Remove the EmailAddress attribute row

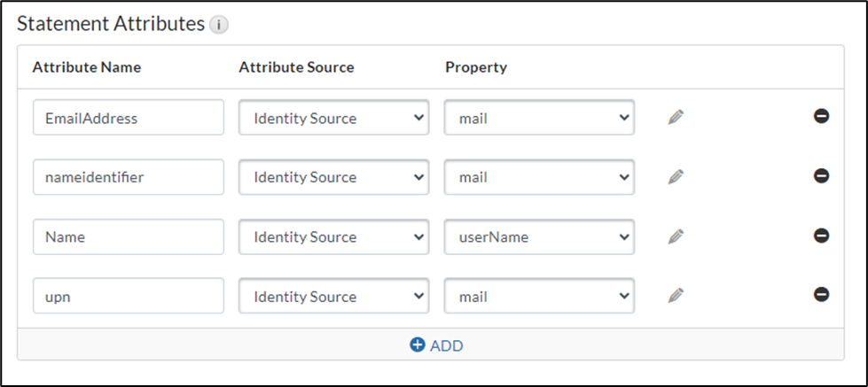click(x=821, y=116)
